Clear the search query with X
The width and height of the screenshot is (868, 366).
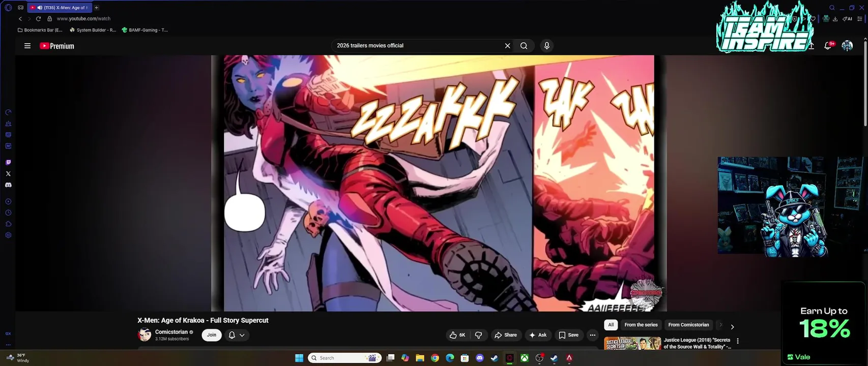tap(507, 46)
